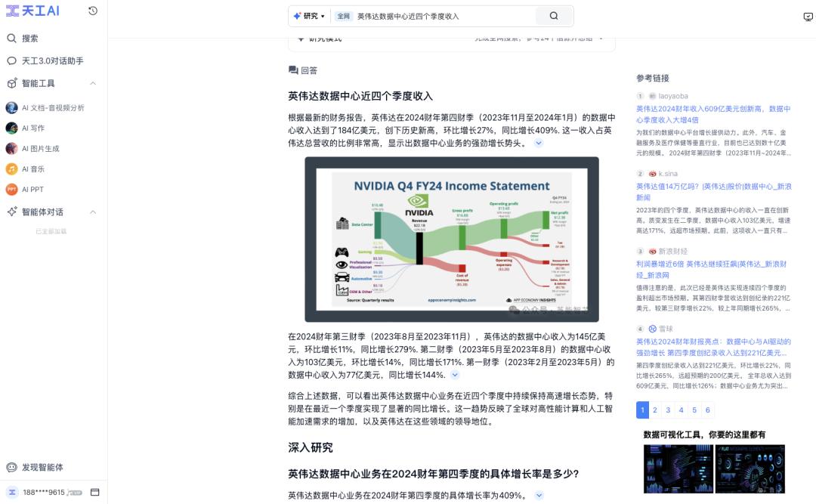
Task: Go to reference page 5
Action: (x=694, y=410)
